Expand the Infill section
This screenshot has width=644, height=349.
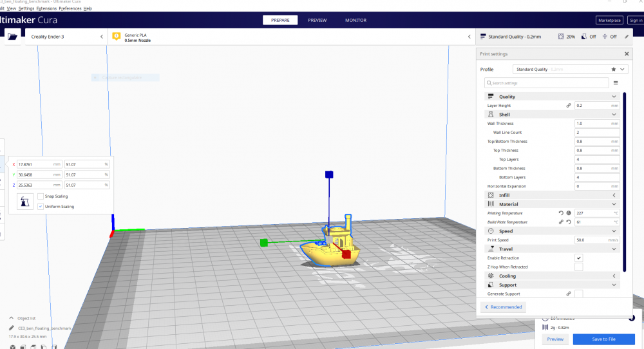pos(614,195)
